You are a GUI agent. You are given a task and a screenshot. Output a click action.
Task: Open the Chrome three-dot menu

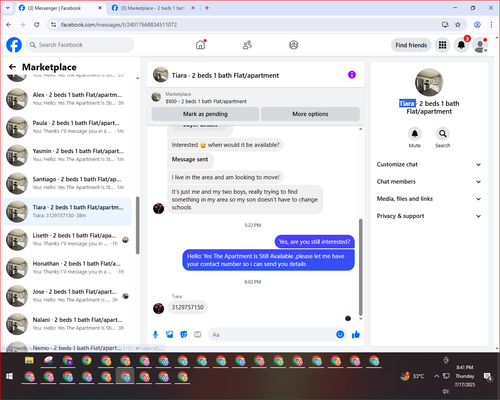[x=491, y=25]
